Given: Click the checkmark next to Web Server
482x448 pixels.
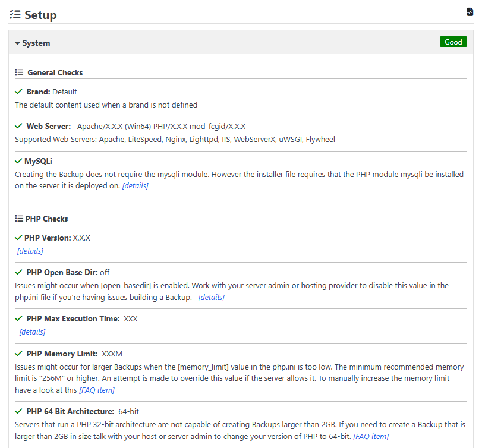Looking at the screenshot, I should [x=18, y=127].
